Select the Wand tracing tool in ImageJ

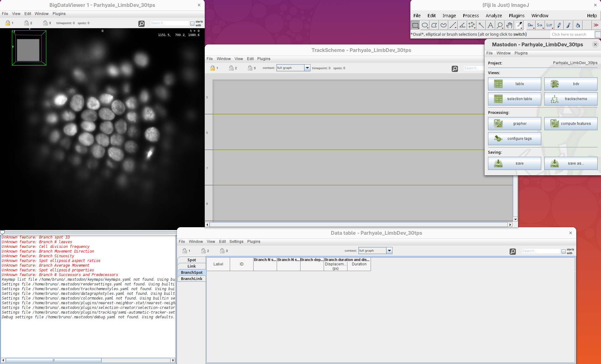481,25
